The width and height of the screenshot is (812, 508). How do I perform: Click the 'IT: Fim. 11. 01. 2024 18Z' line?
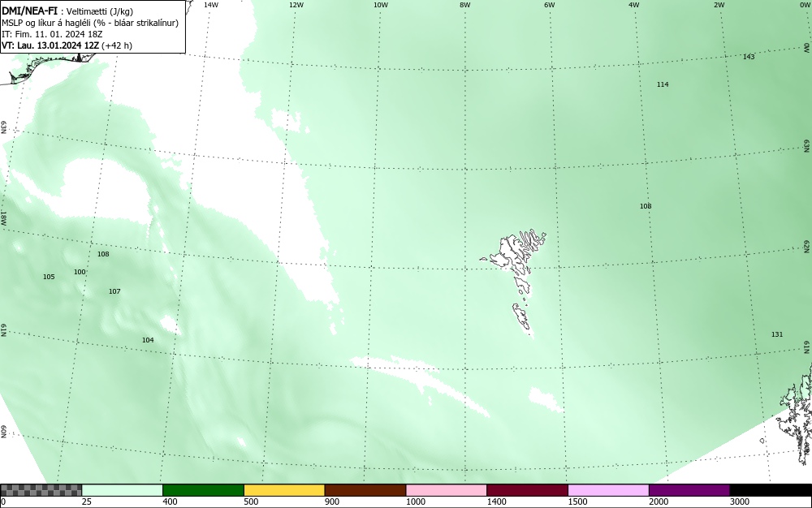pos(52,34)
